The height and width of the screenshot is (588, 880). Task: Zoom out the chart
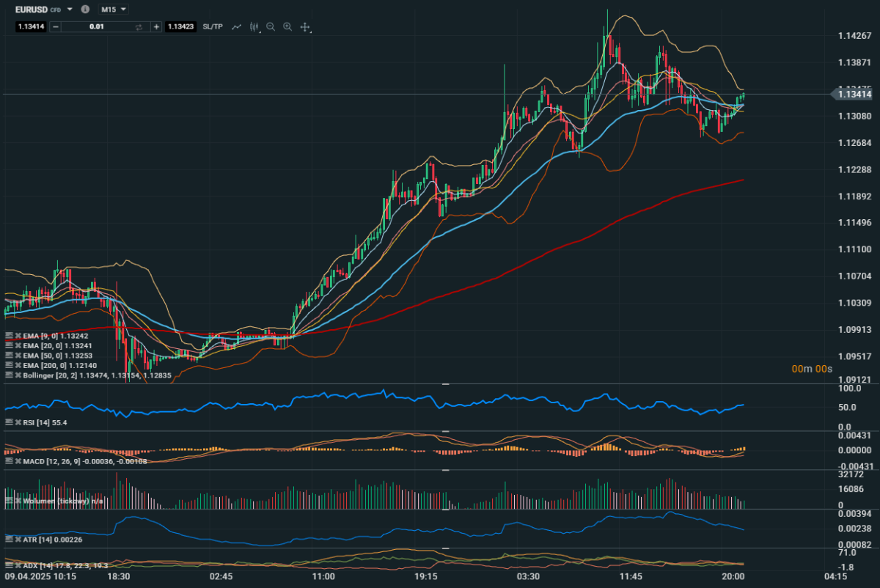(271, 26)
